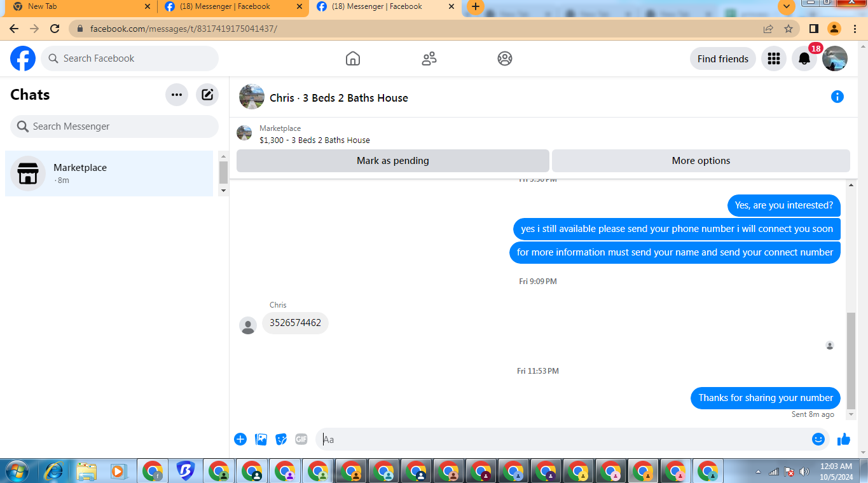Open the blue shield B taskbar app
The image size is (868, 483).
click(x=185, y=472)
